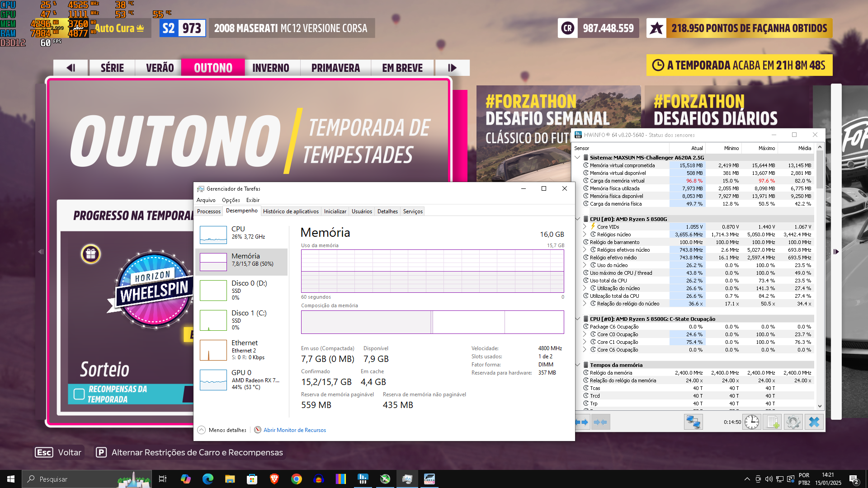Go to next season tab arrow
The image size is (868, 488).
pyautogui.click(x=452, y=68)
